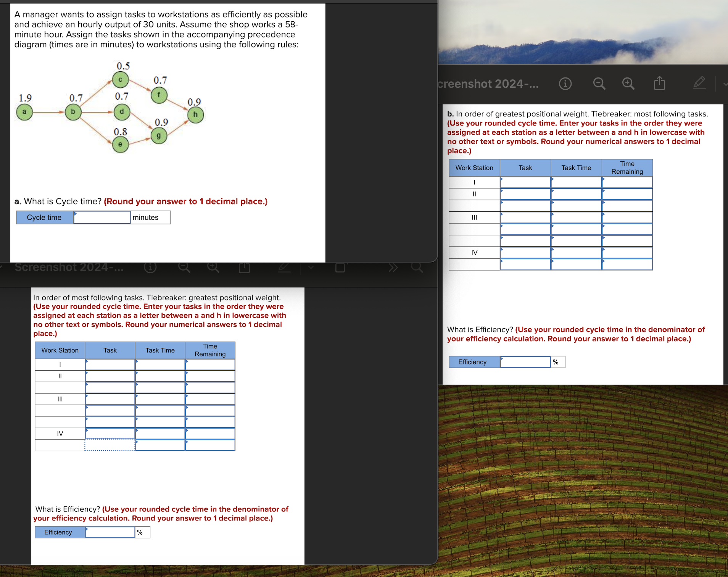Image resolution: width=728 pixels, height=577 pixels.
Task: Show Markup toolbar in the top window
Action: [x=700, y=84]
